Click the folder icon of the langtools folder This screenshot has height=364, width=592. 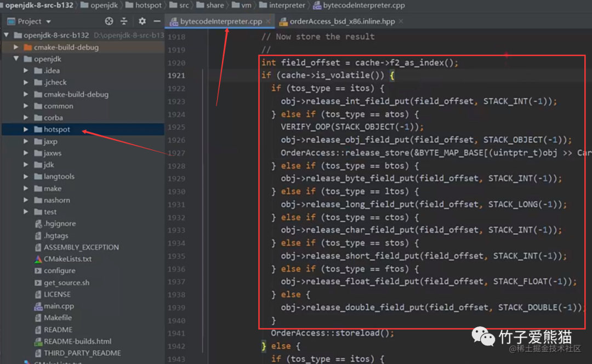(38, 177)
